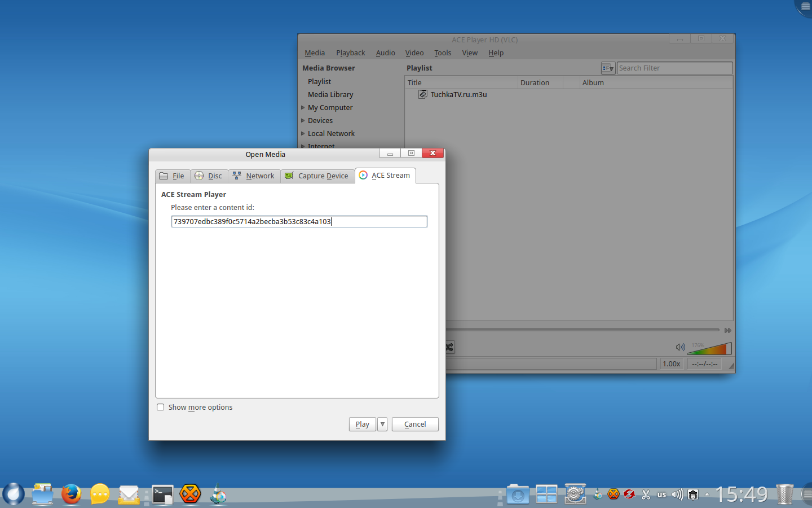Open the Tools menu
Viewport: 812px width, 508px height.
point(443,53)
